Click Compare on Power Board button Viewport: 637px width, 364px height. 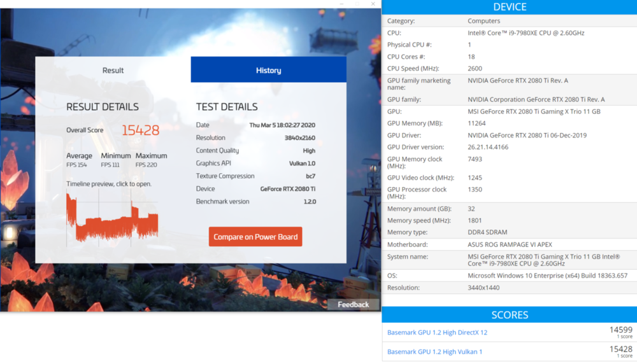click(255, 237)
